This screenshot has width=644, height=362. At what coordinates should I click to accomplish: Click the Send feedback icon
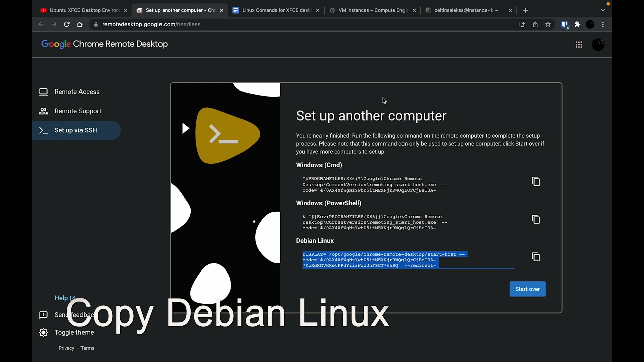pyautogui.click(x=44, y=315)
